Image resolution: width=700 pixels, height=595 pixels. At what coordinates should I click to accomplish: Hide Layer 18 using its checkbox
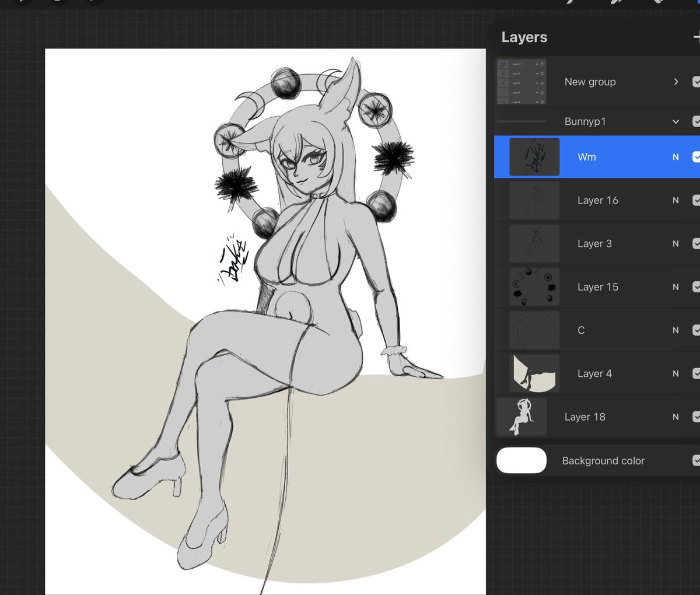click(x=696, y=417)
